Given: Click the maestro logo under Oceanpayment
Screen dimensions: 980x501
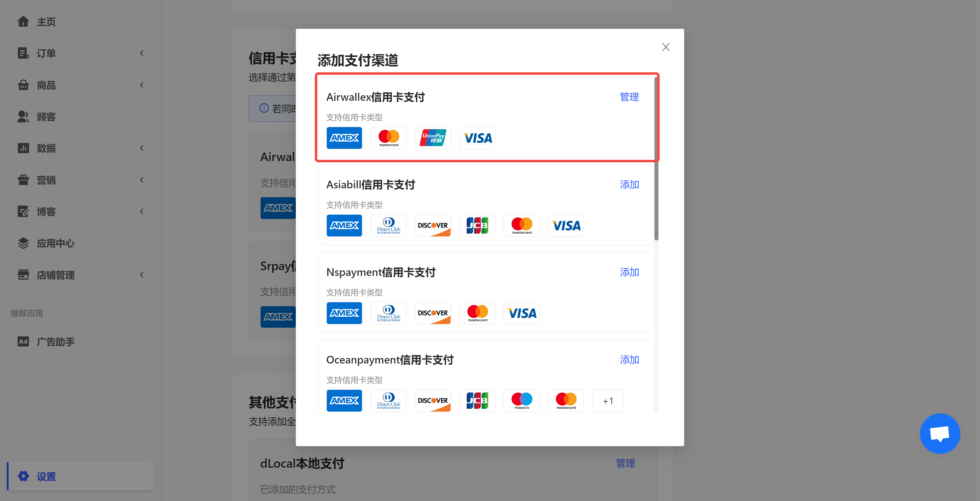Looking at the screenshot, I should coord(522,401).
